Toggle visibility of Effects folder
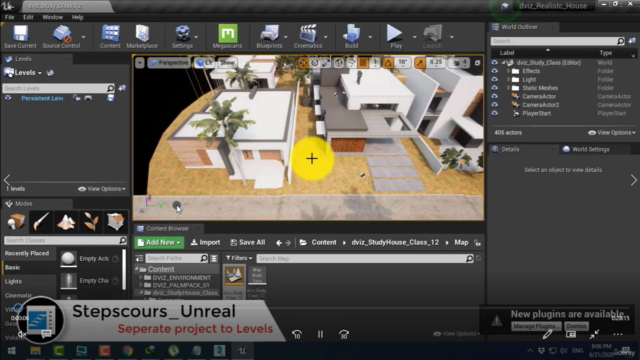 coord(494,71)
